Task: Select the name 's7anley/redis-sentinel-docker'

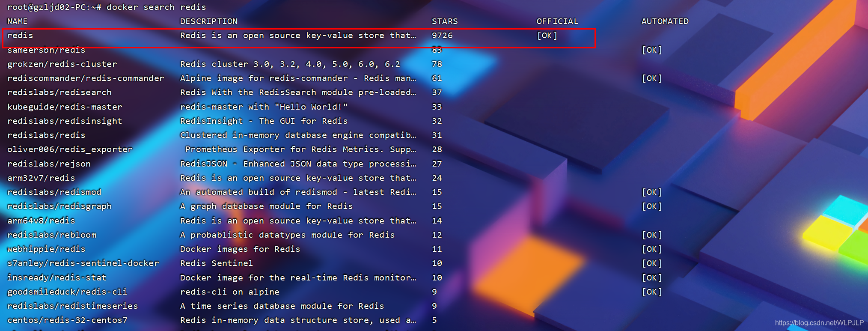Action: pos(83,263)
